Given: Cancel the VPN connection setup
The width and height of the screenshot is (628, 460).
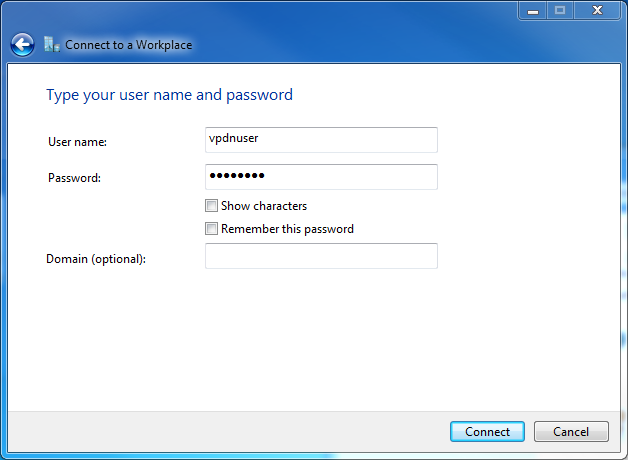Looking at the screenshot, I should [x=571, y=432].
